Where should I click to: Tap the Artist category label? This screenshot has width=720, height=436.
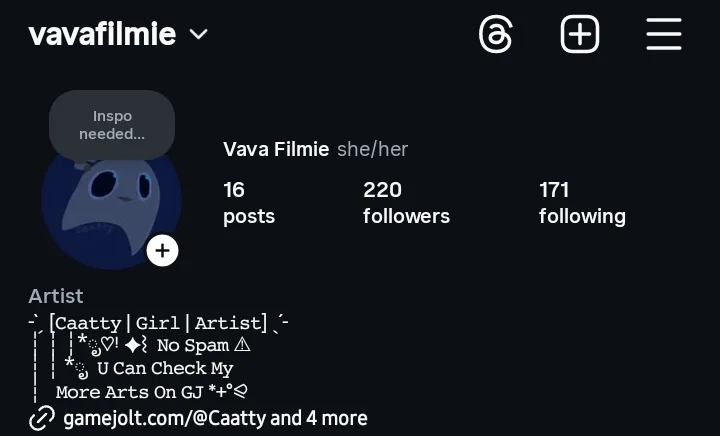[x=56, y=296]
